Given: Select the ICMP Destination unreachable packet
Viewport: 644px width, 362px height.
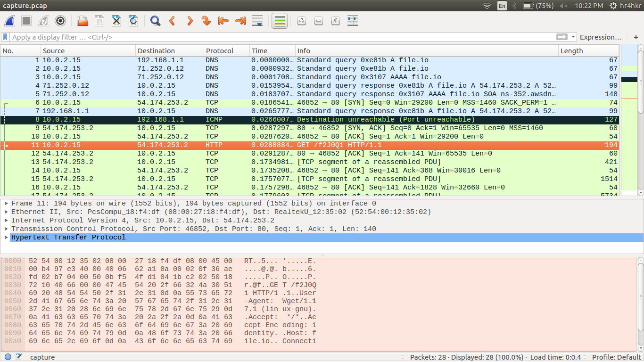Looking at the screenshot, I should (310, 119).
